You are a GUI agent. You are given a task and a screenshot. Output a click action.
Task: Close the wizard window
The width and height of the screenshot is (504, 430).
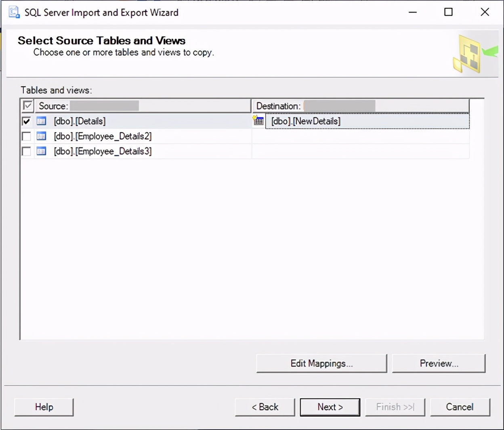(485, 12)
